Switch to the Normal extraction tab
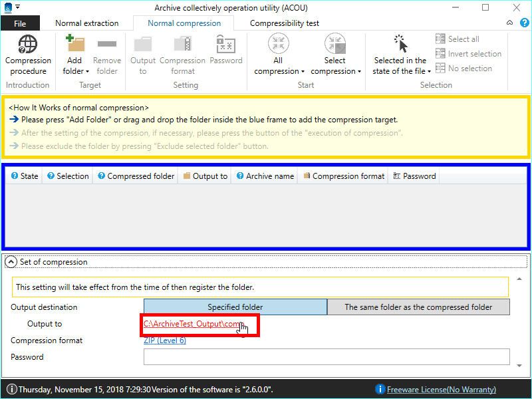 pos(86,23)
